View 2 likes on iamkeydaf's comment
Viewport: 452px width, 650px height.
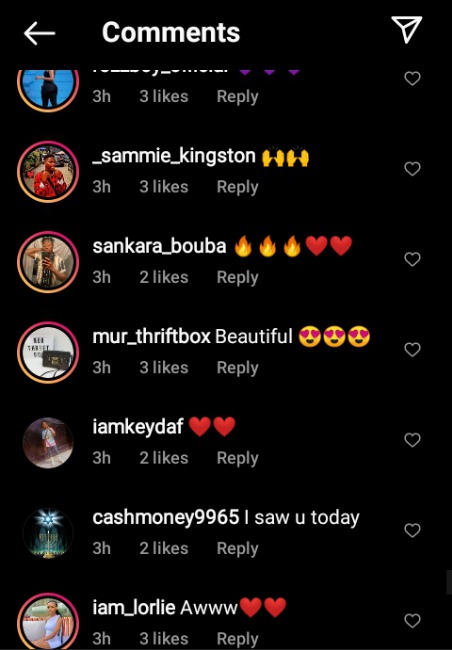point(164,458)
